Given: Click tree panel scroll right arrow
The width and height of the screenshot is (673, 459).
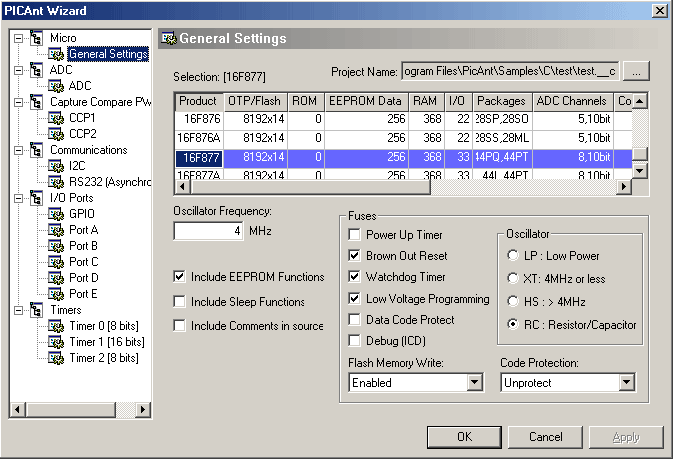Looking at the screenshot, I should click(142, 410).
